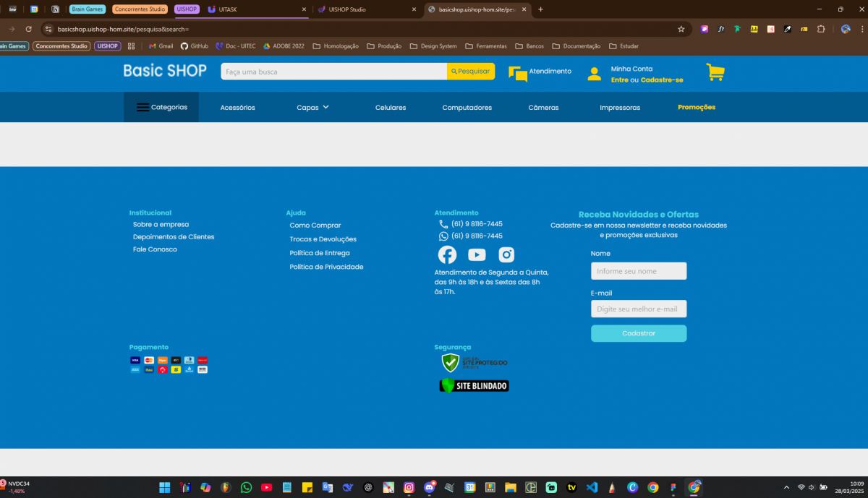Open the Promoções menu item

pos(696,107)
